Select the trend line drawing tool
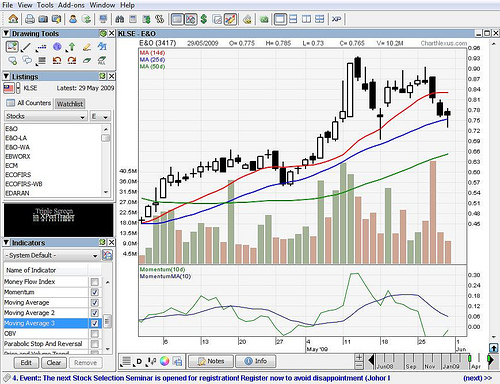This screenshot has width=500, height=384. click(x=26, y=47)
